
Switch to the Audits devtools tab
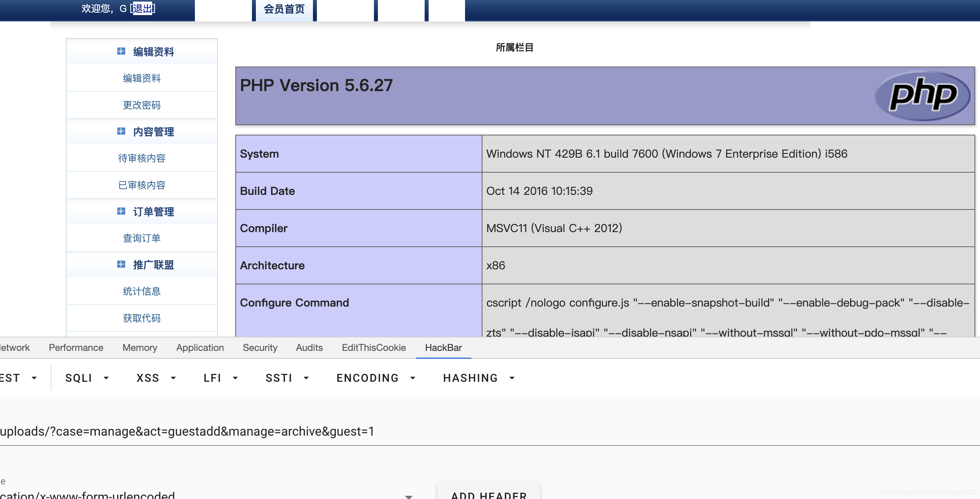[309, 347]
